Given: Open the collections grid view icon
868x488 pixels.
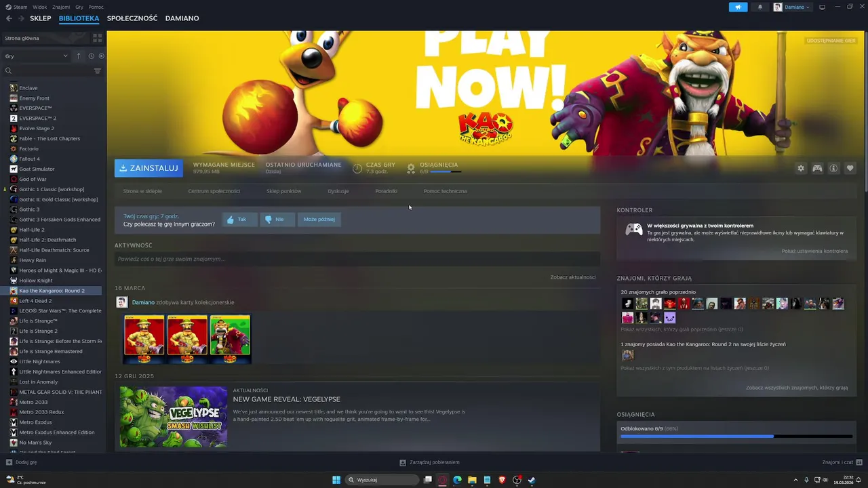Looking at the screenshot, I should (97, 38).
